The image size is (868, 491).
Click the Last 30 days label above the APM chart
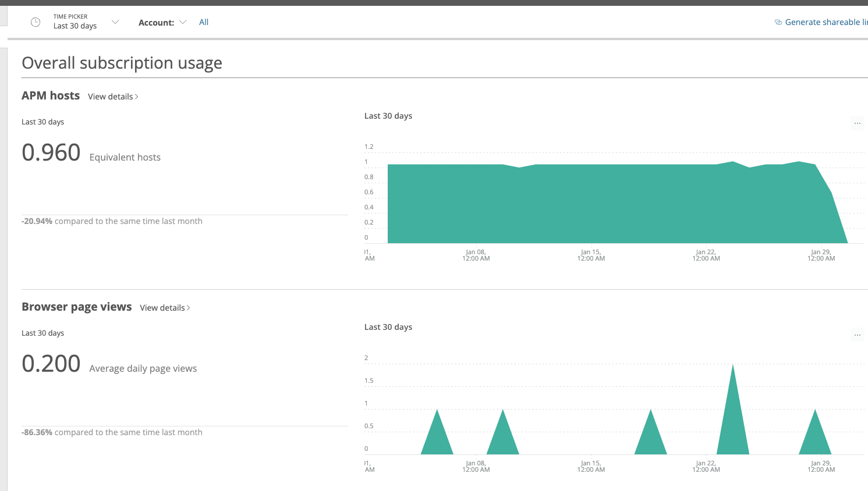[388, 116]
